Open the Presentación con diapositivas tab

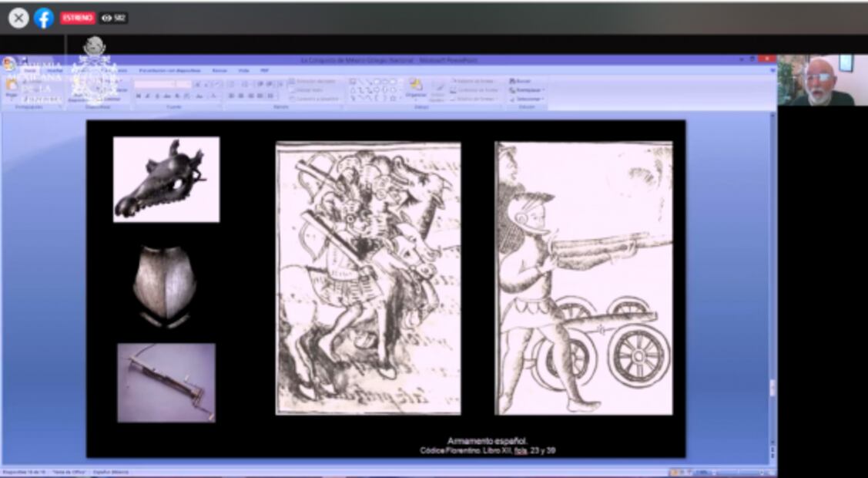coord(169,70)
